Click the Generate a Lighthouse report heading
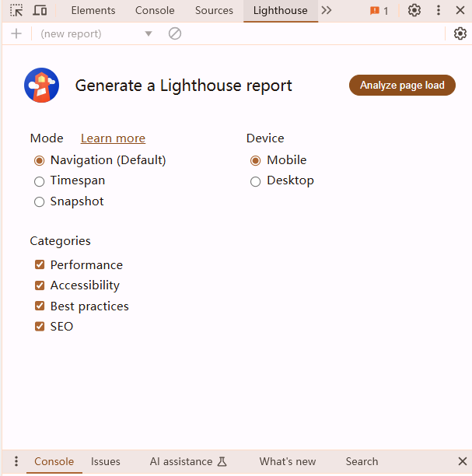Screen dimensions: 472x476 (184, 86)
